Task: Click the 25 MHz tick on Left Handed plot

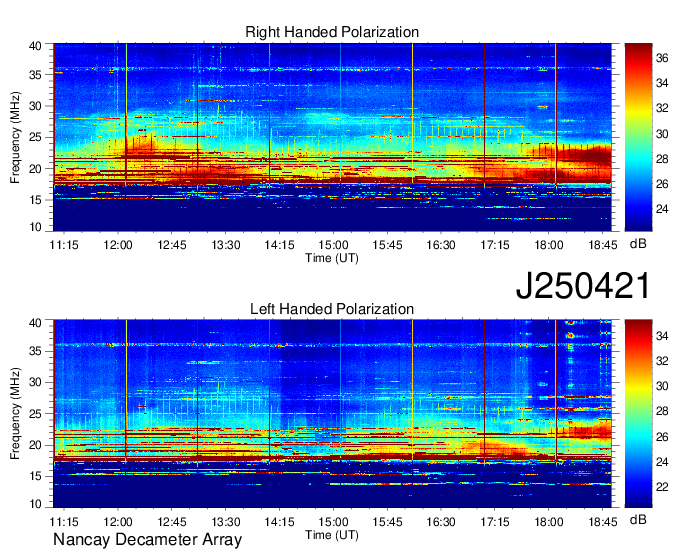Action: pyautogui.click(x=35, y=414)
